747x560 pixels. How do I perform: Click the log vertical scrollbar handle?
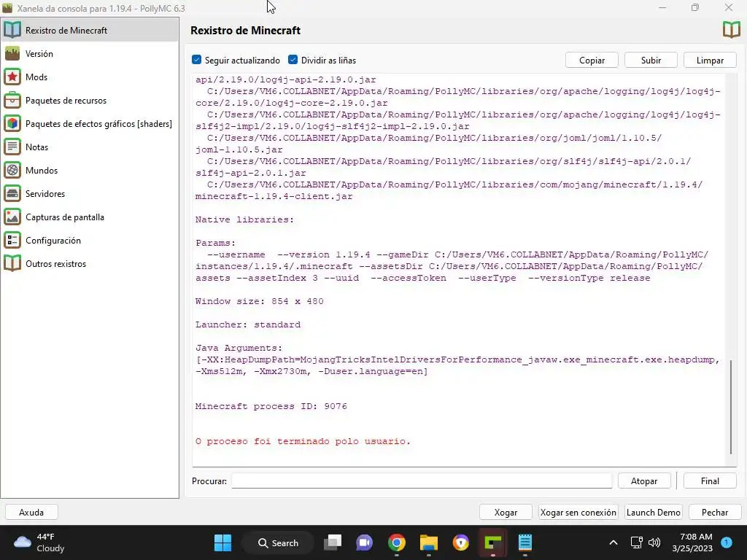pos(731,407)
